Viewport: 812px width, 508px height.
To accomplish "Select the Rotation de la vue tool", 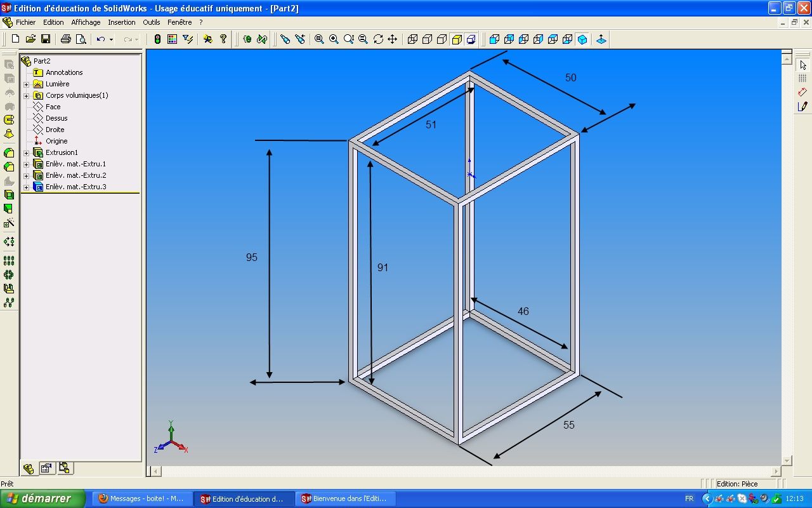I will 379,39.
